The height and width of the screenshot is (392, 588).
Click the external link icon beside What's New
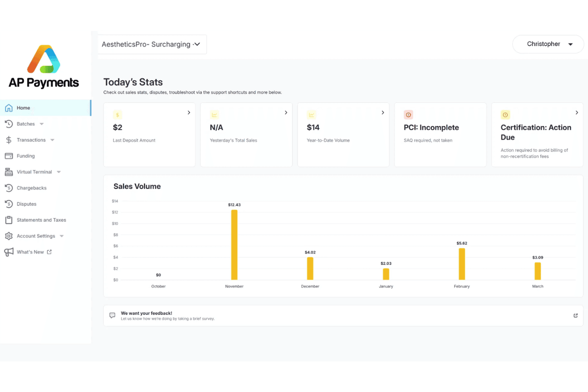pos(49,252)
